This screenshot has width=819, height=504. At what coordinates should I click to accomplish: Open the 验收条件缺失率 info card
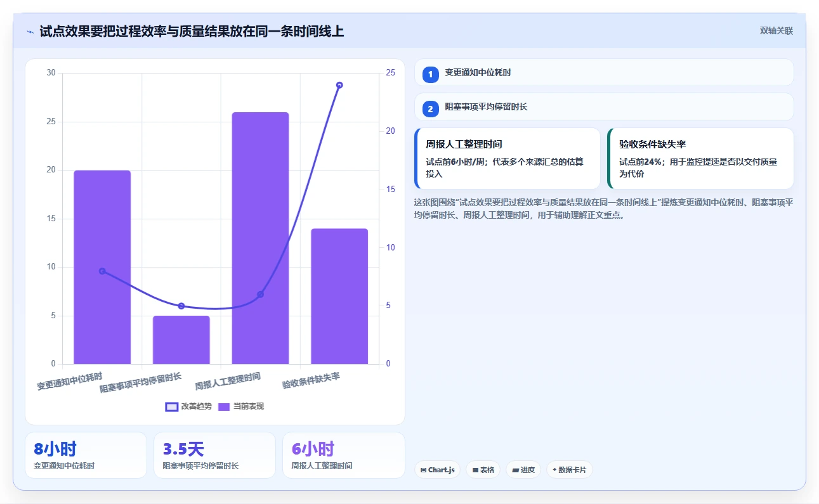tap(700, 158)
